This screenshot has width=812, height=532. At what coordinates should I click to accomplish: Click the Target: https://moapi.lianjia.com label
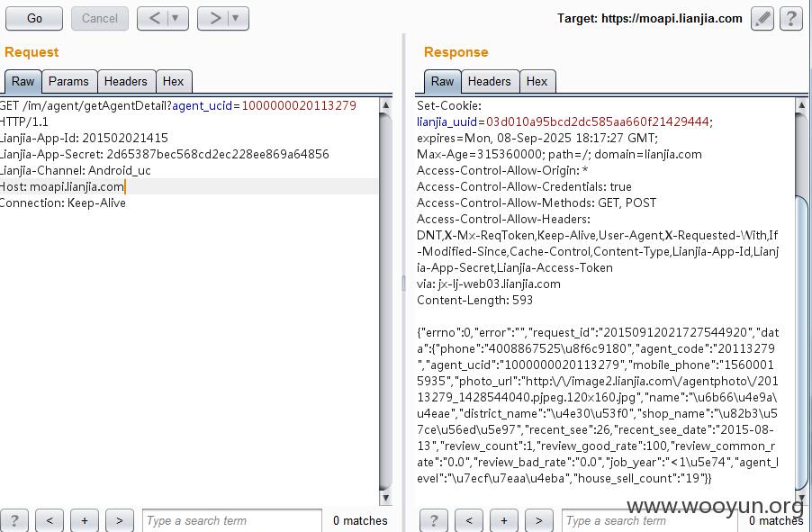point(649,19)
